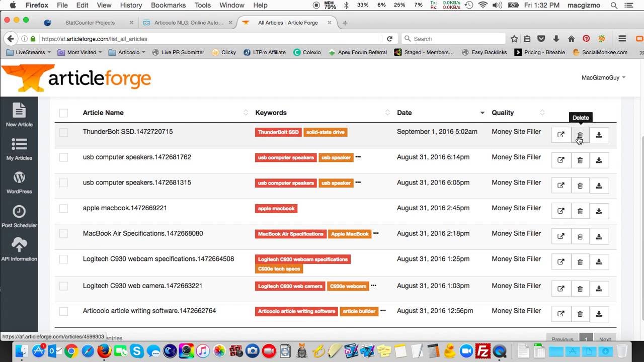Download the ThunderBolt SSD article
This screenshot has height=362, width=644.
tap(599, 135)
